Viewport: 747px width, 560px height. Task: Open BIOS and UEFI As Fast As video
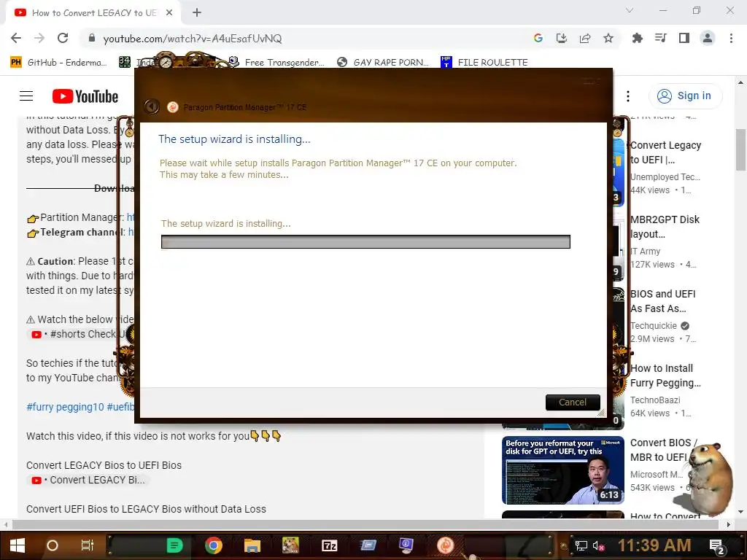tap(662, 301)
